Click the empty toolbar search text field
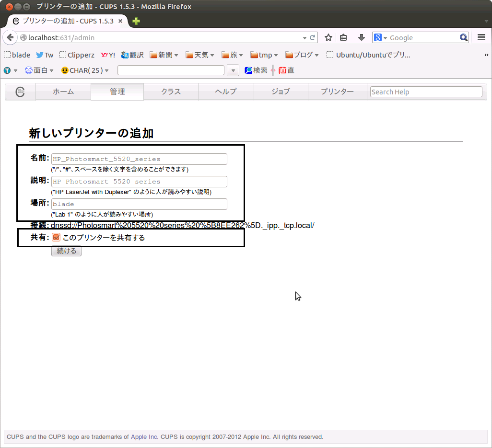 pyautogui.click(x=171, y=70)
